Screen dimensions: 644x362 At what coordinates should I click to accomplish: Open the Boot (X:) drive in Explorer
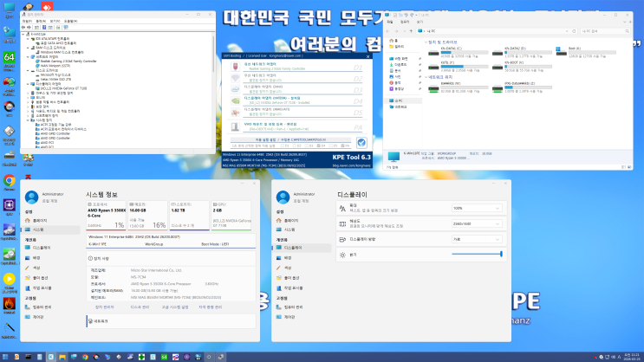[x=586, y=52]
